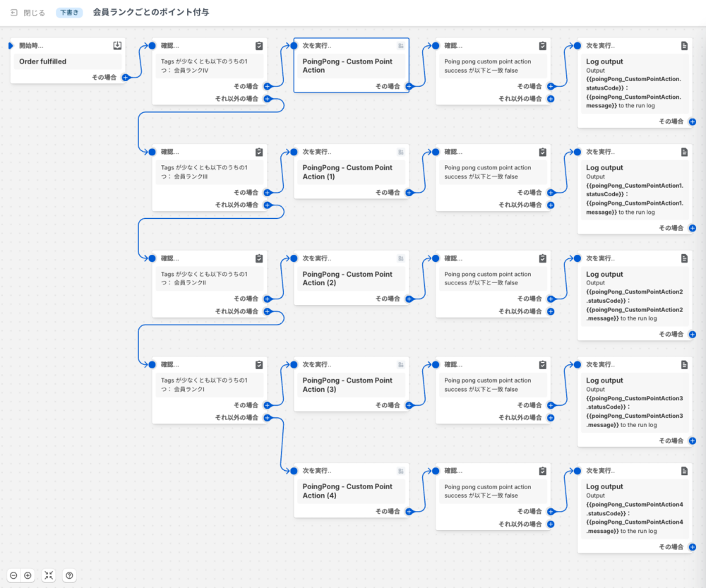Click the それ以外の場合 connector on 会員ランクIV condition
This screenshot has width=706, height=588.
point(268,99)
